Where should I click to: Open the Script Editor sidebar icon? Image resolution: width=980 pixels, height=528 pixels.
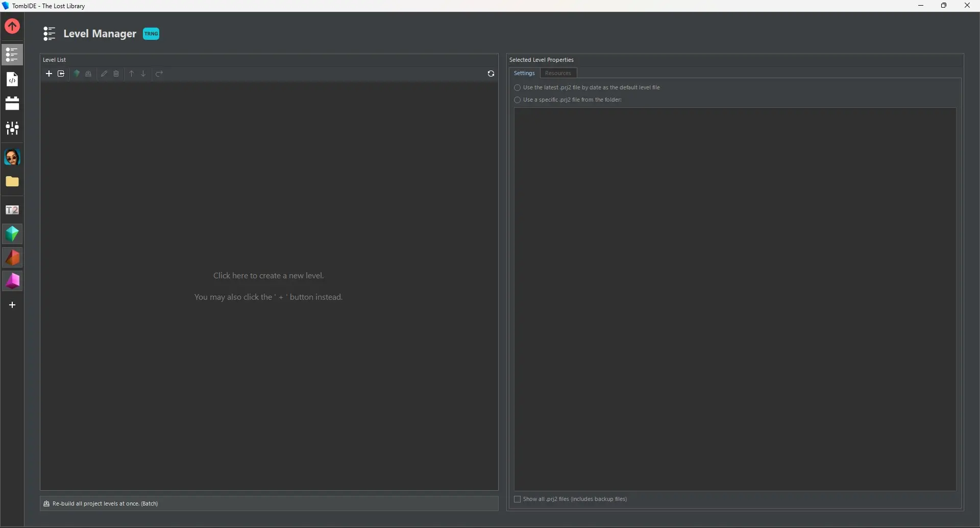pyautogui.click(x=12, y=79)
